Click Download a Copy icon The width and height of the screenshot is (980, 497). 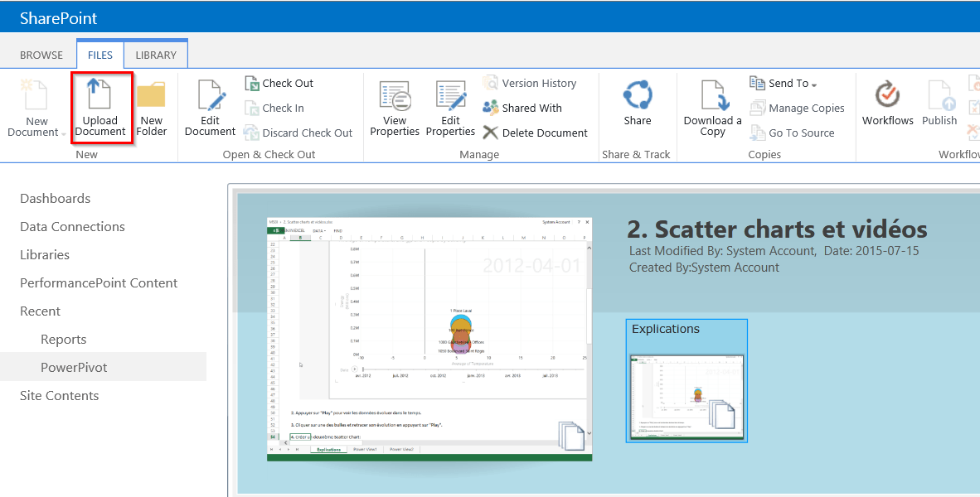pyautogui.click(x=713, y=95)
